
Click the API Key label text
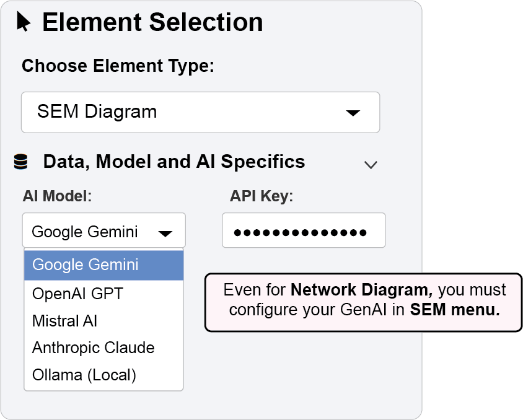pyautogui.click(x=261, y=196)
